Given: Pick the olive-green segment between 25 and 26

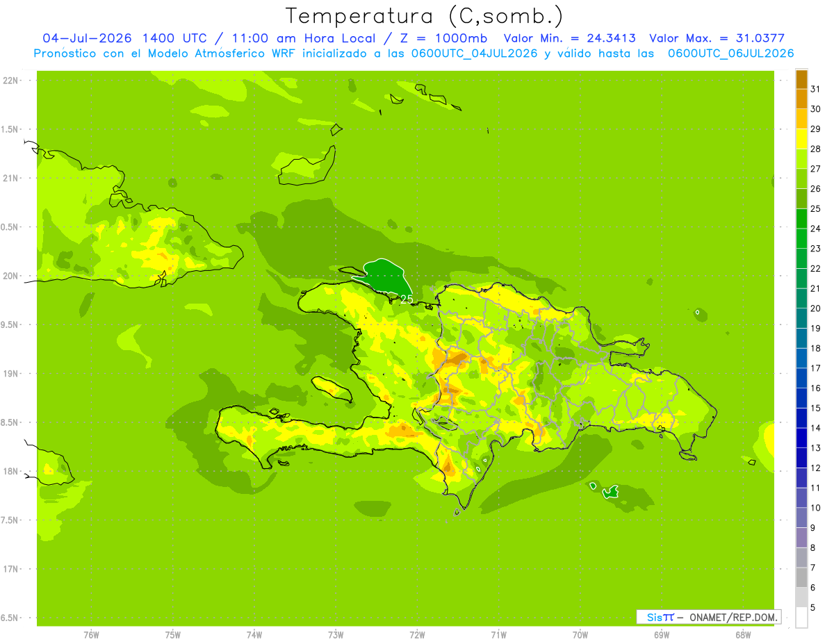Looking at the screenshot, I should [801, 199].
